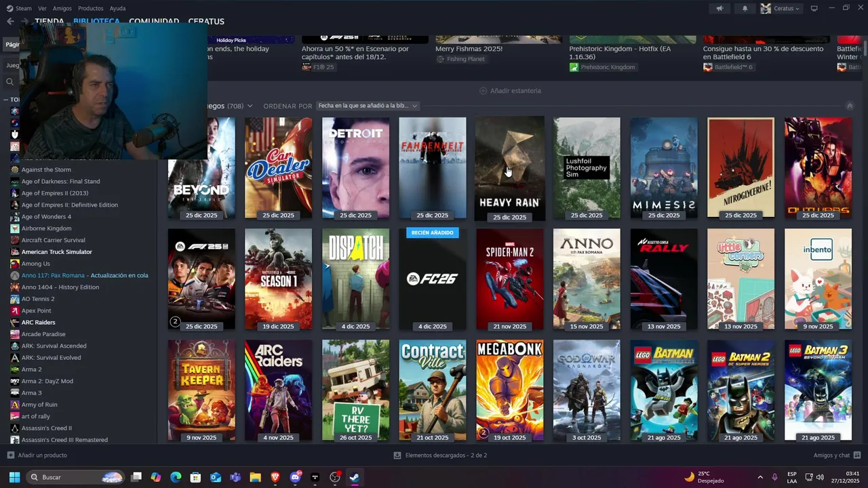Viewport: 868px width, 488px height.
Task: Collapse the games section with the up chevron
Action: pos(850,106)
